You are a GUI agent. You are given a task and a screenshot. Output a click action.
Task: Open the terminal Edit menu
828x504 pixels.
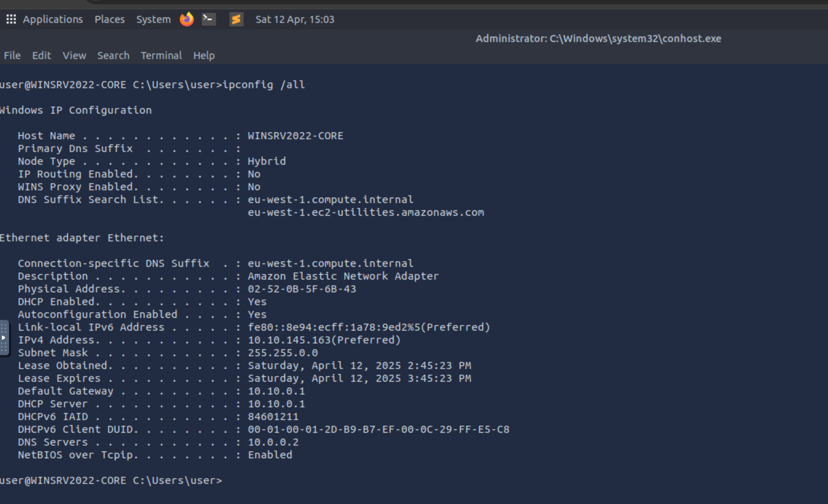[x=42, y=55]
